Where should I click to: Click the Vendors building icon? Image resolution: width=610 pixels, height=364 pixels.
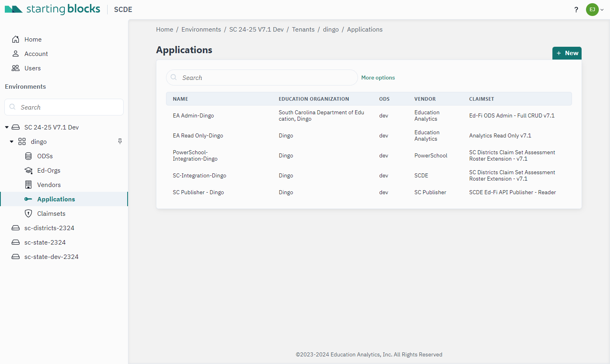pyautogui.click(x=28, y=185)
